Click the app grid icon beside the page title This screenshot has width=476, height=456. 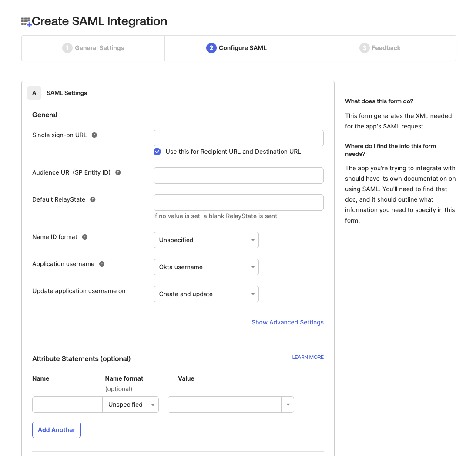[x=26, y=22]
